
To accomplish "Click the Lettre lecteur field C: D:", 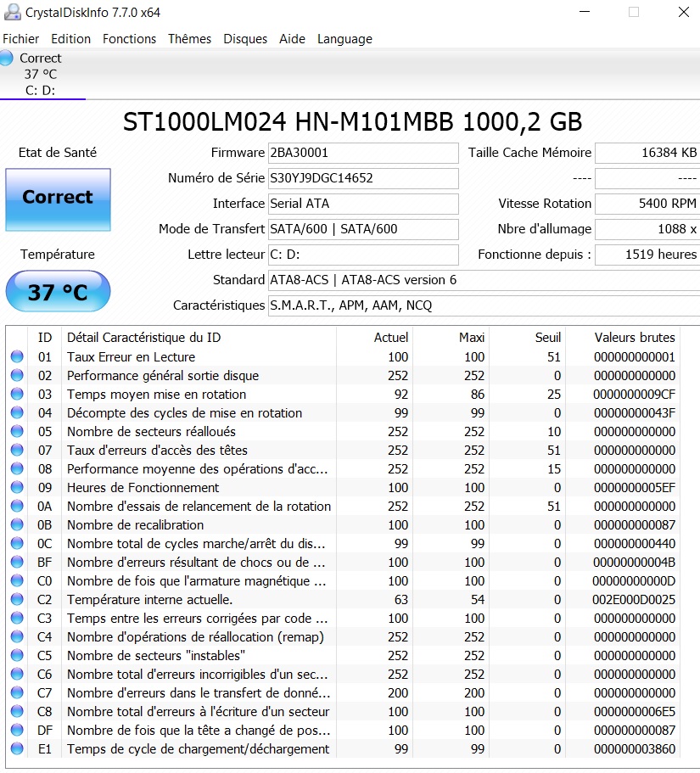I will point(363,255).
